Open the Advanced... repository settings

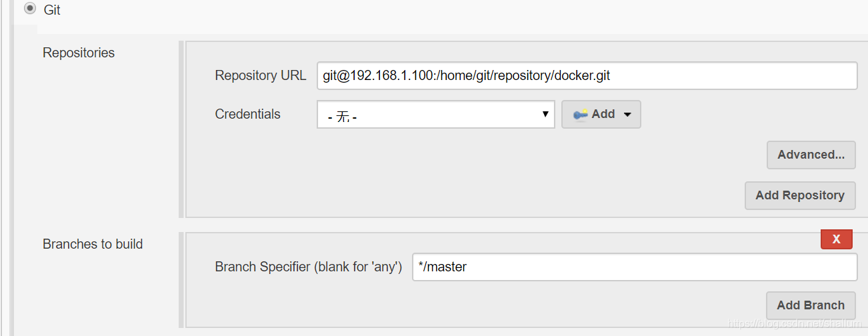pos(811,155)
